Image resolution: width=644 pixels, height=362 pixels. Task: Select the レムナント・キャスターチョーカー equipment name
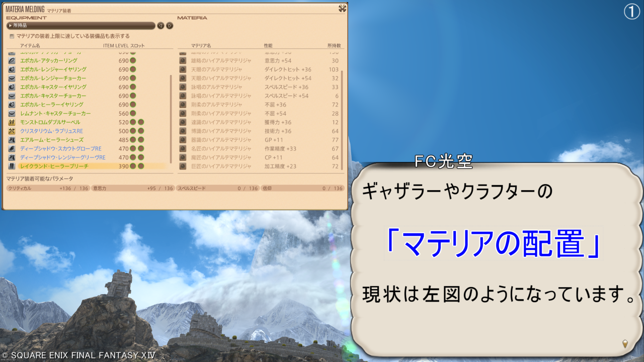click(55, 113)
